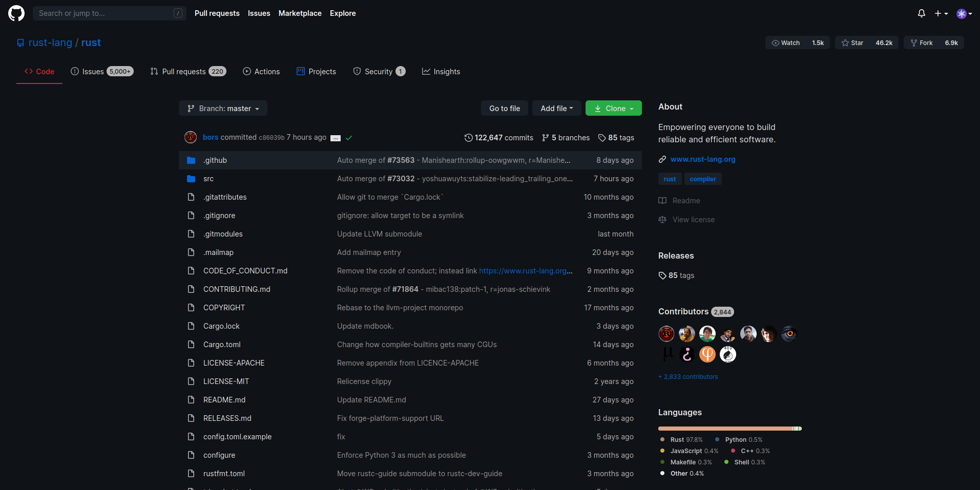This screenshot has height=490, width=980.
Task: Click Marketplace in top navigation
Action: click(x=300, y=13)
